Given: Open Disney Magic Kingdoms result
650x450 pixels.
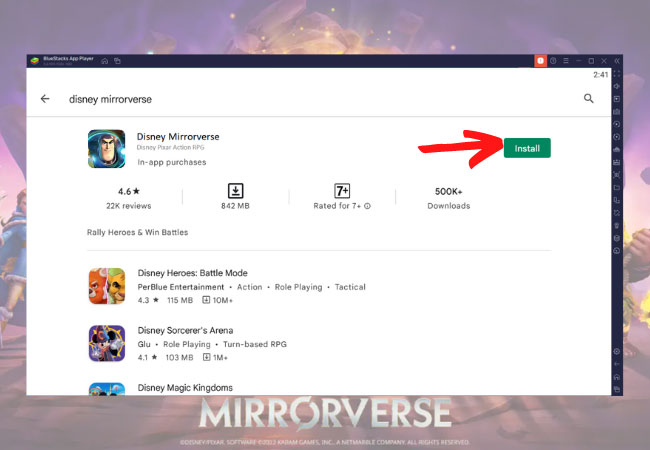Looking at the screenshot, I should pyautogui.click(x=185, y=387).
